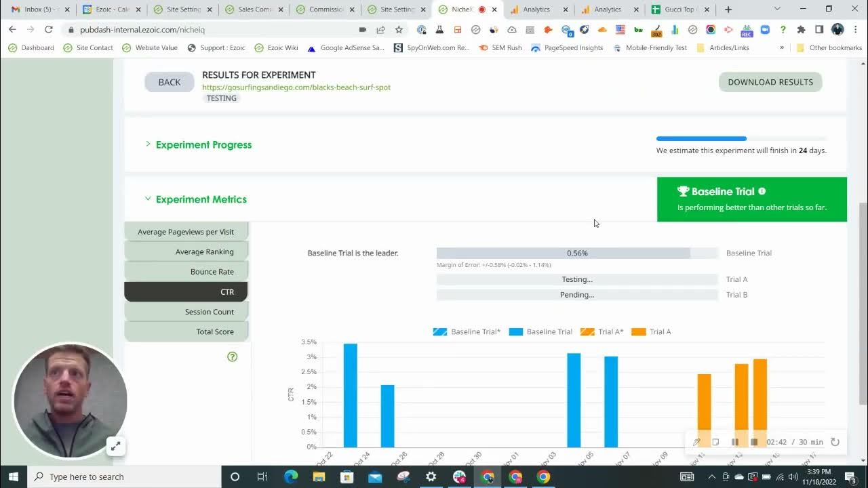
Task: Restart the recording with circular arrow icon
Action: (835, 442)
